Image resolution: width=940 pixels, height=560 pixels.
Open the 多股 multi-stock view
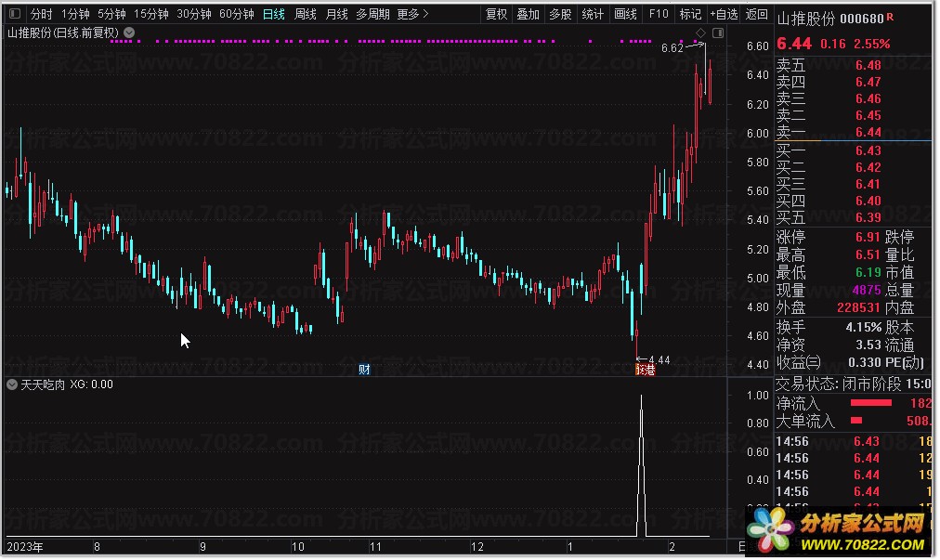click(560, 14)
